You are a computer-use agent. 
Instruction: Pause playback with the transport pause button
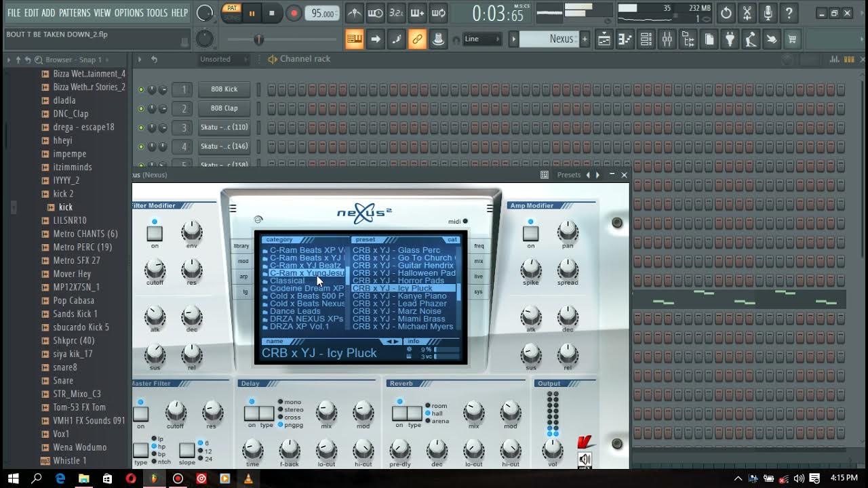(252, 13)
